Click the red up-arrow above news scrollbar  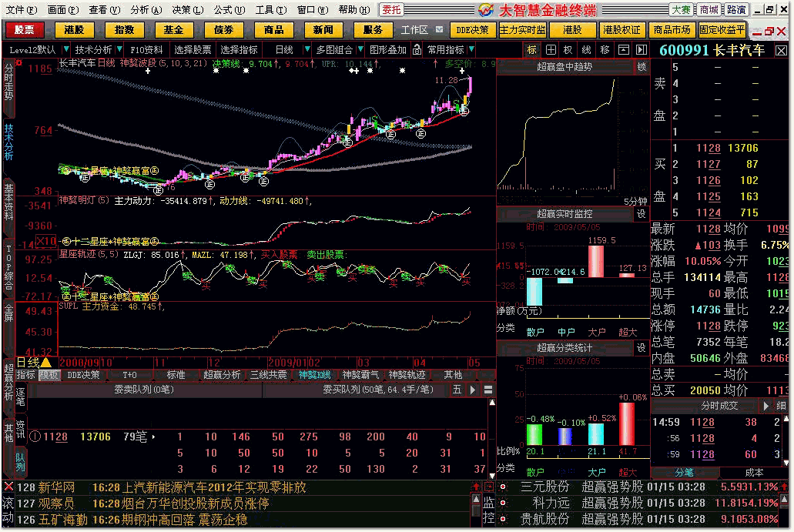[476, 487]
